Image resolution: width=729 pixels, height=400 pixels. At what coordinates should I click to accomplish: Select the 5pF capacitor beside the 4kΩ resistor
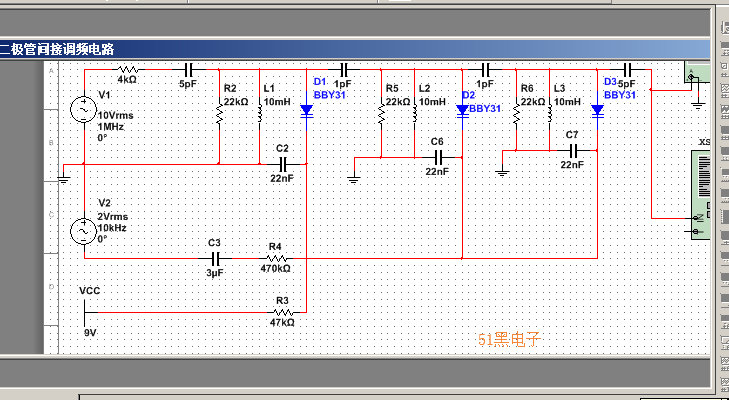[188, 70]
